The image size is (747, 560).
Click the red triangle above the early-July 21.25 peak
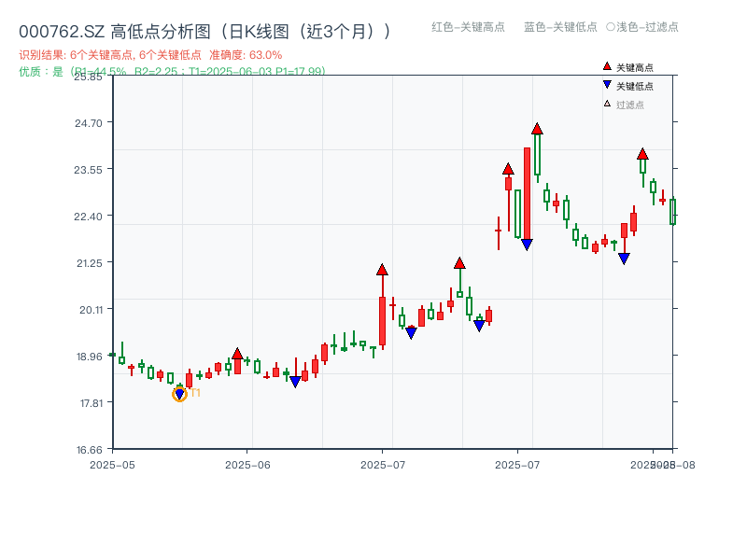[382, 269]
